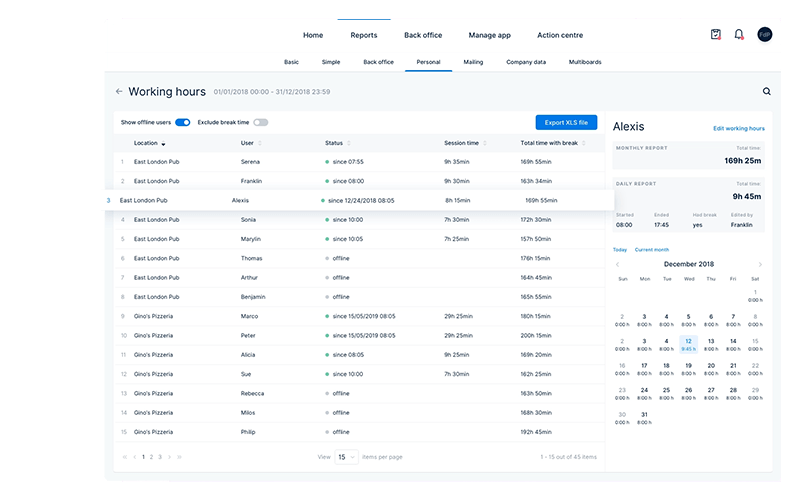The height and width of the screenshot is (500, 800).
Task: Jump to last page of the table
Action: (x=180, y=456)
